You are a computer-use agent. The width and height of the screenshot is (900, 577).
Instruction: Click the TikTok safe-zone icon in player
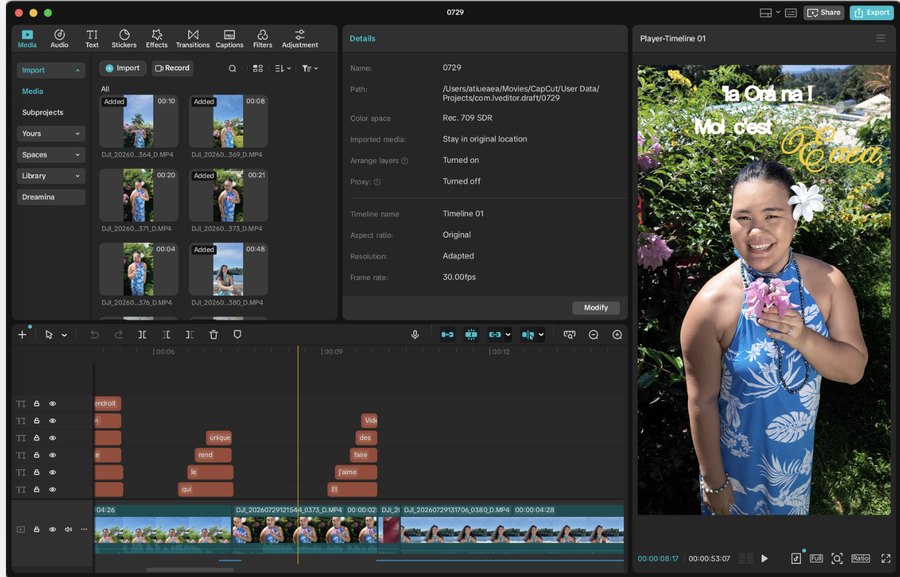tap(796, 558)
